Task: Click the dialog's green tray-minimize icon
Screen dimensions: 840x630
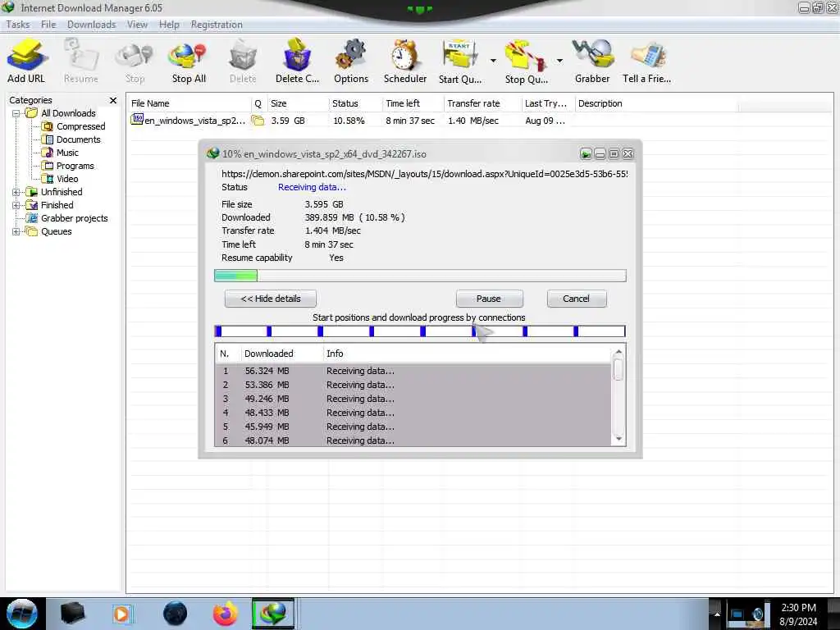Action: (x=586, y=154)
